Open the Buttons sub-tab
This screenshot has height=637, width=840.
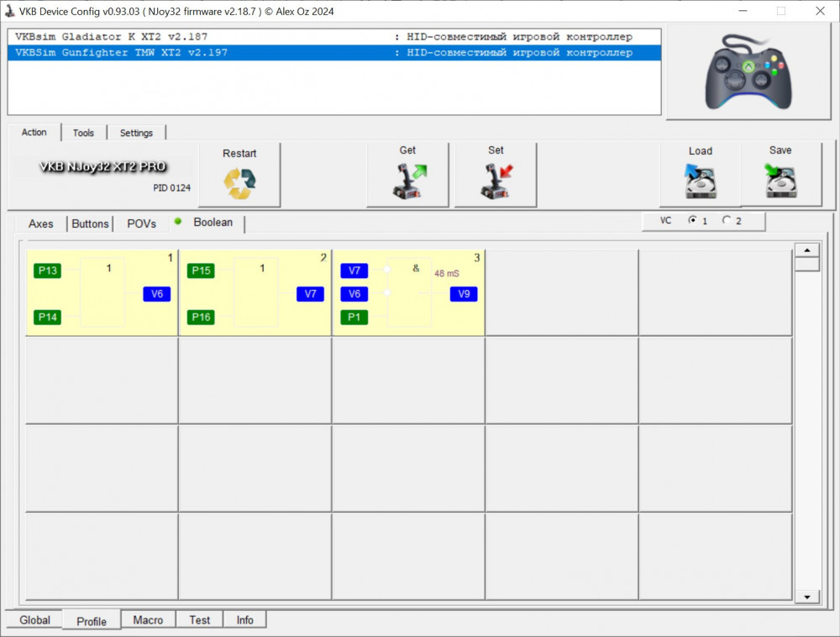(x=90, y=224)
